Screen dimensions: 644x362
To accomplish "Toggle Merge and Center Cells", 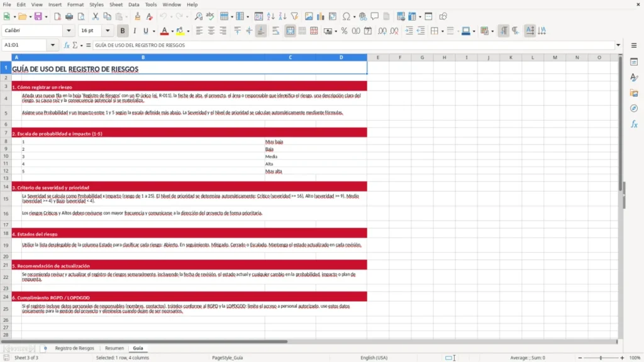I will click(x=290, y=31).
